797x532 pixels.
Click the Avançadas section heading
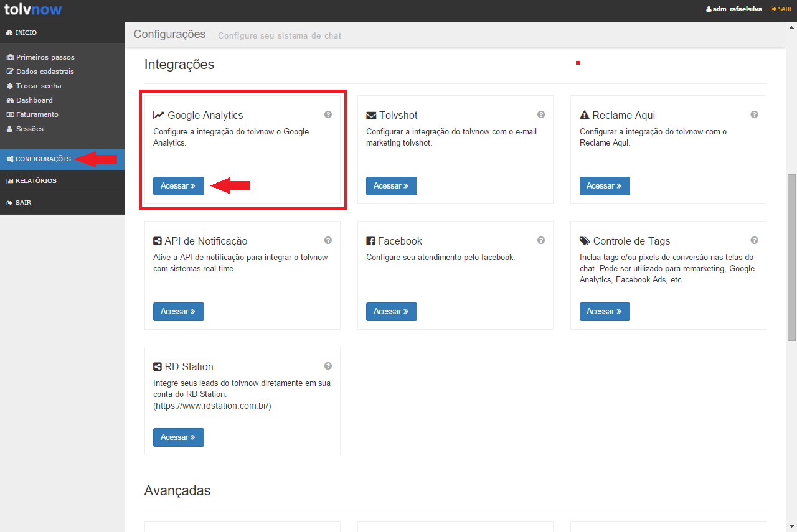[177, 491]
